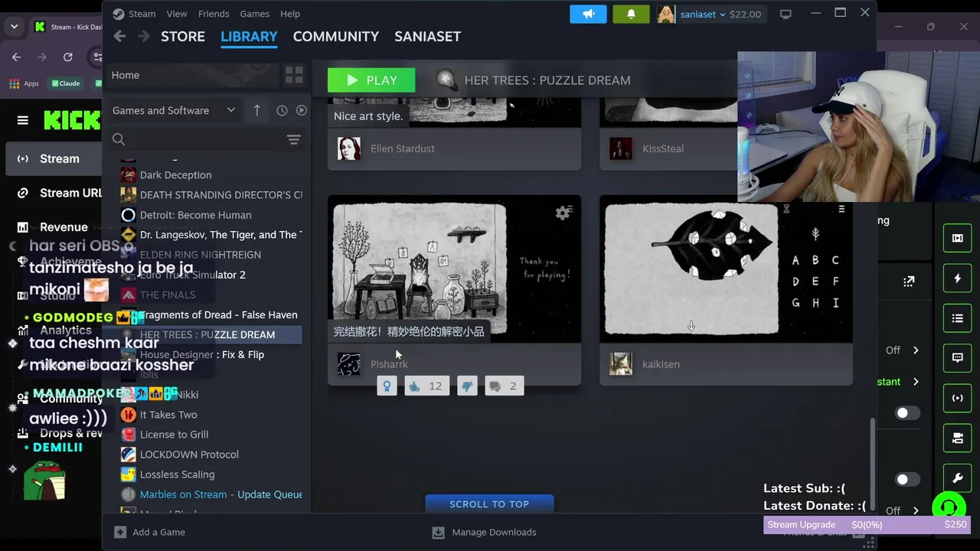The width and height of the screenshot is (980, 551).
Task: Play HER TREES : PUZZLE DREAM
Action: point(371,80)
